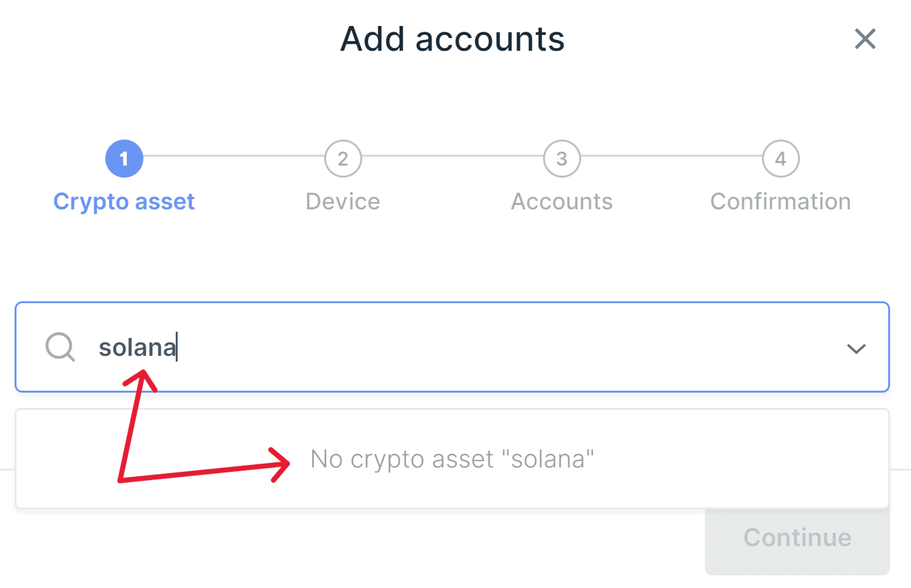911x588 pixels.
Task: Click the magnifier search icon
Action: [60, 347]
